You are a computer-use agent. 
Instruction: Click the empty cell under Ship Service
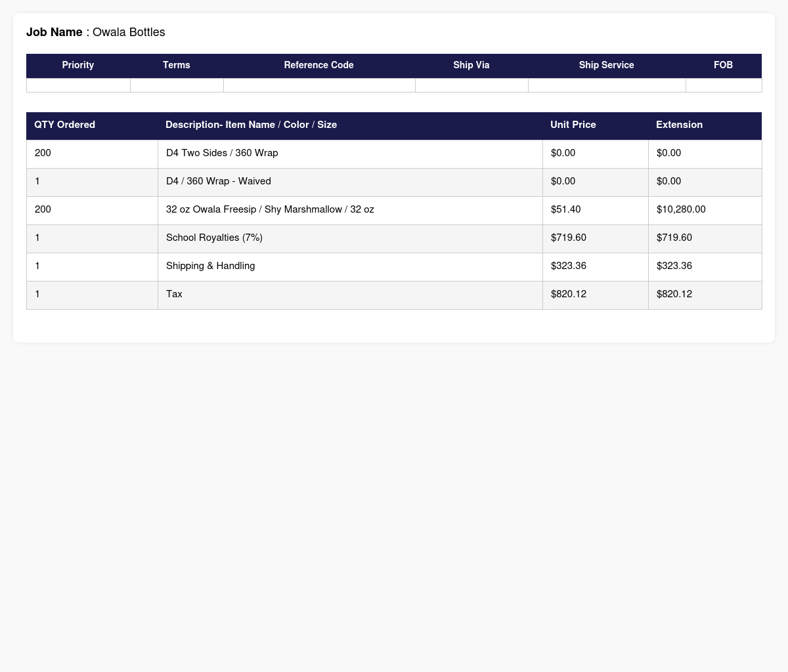click(x=607, y=85)
